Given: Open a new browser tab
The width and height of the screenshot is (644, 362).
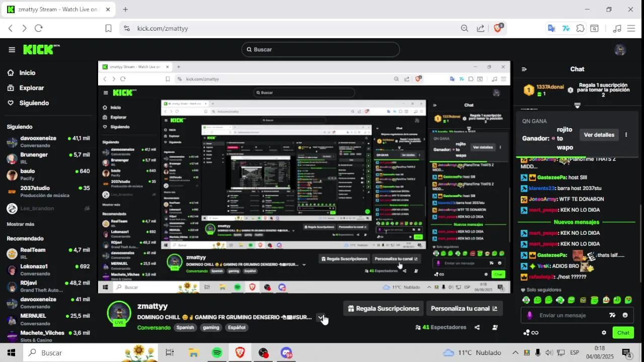Looking at the screenshot, I should coord(125,10).
